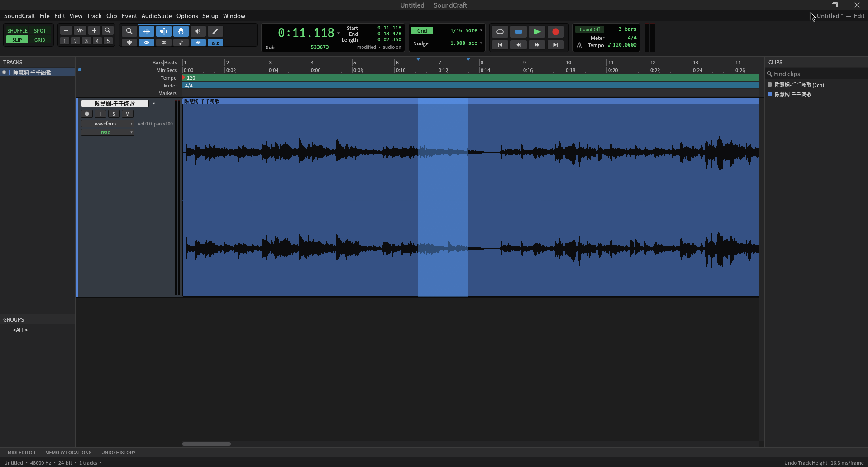Open the track view waveform dropdown
This screenshot has width=868, height=467.
(x=108, y=124)
